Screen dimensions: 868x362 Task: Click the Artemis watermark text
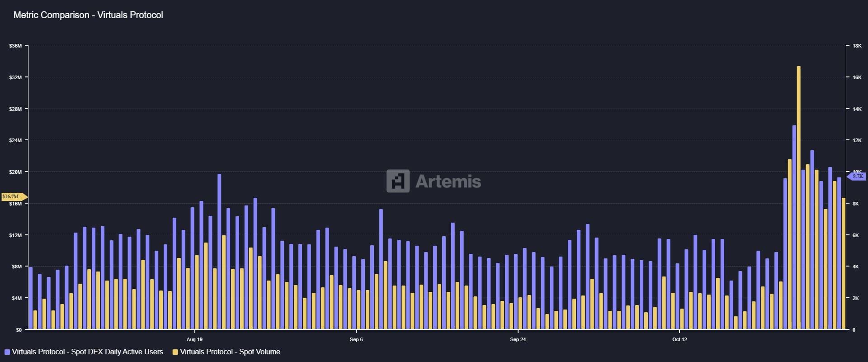coord(448,181)
